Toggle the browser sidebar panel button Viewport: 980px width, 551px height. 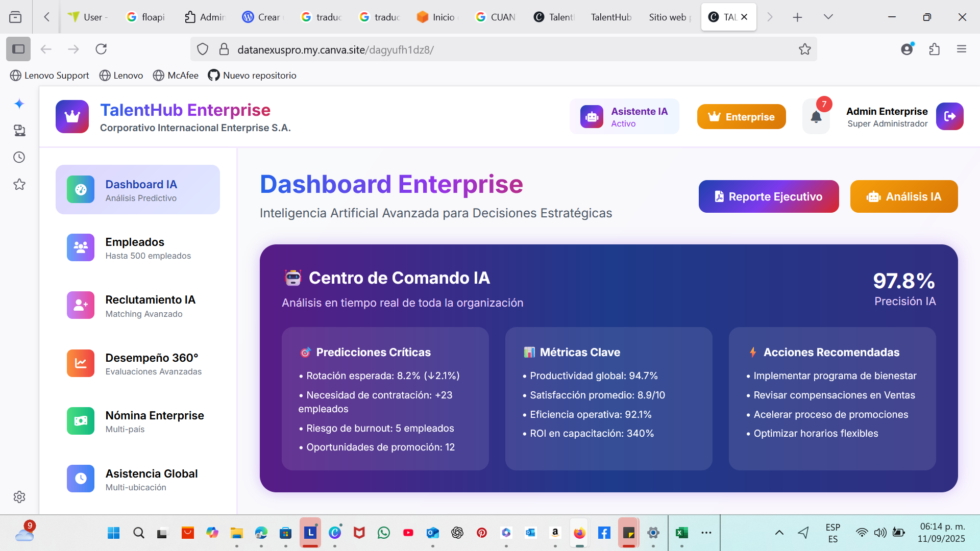tap(18, 49)
